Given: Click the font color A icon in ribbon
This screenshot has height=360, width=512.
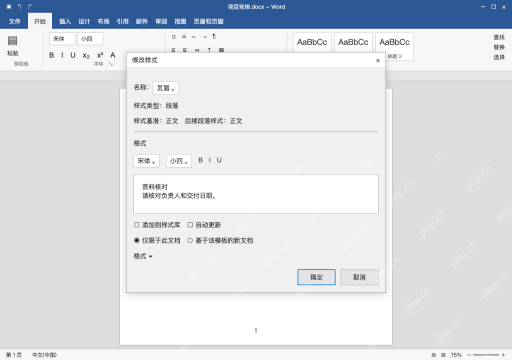Looking at the screenshot, I should pyautogui.click(x=113, y=55).
